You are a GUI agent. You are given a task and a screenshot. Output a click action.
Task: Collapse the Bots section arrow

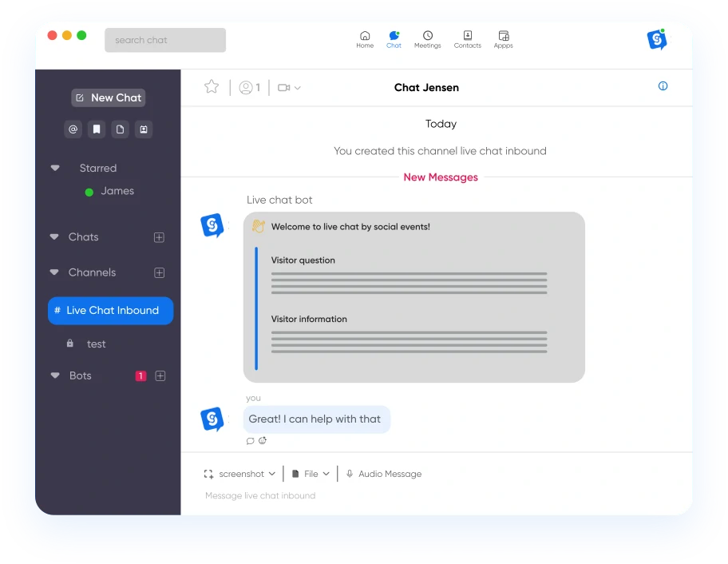(x=55, y=375)
